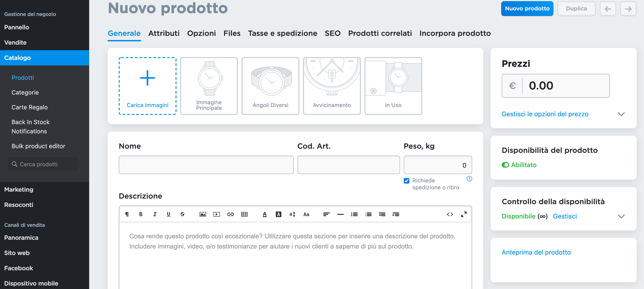
Task: Click the Nome input field
Action: (x=206, y=165)
